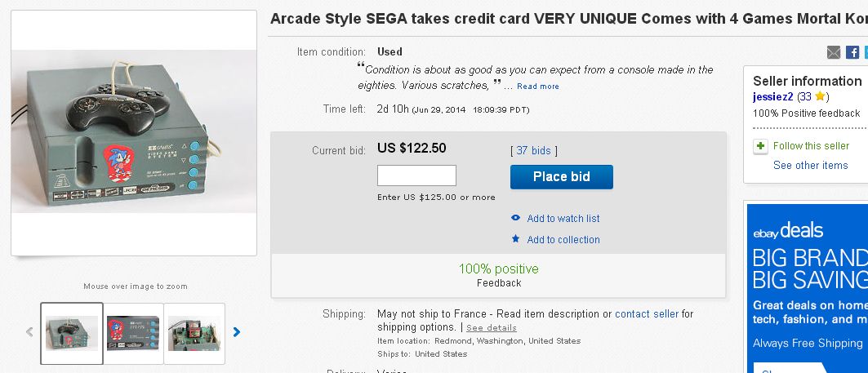Click the email share envelope icon

click(833, 52)
